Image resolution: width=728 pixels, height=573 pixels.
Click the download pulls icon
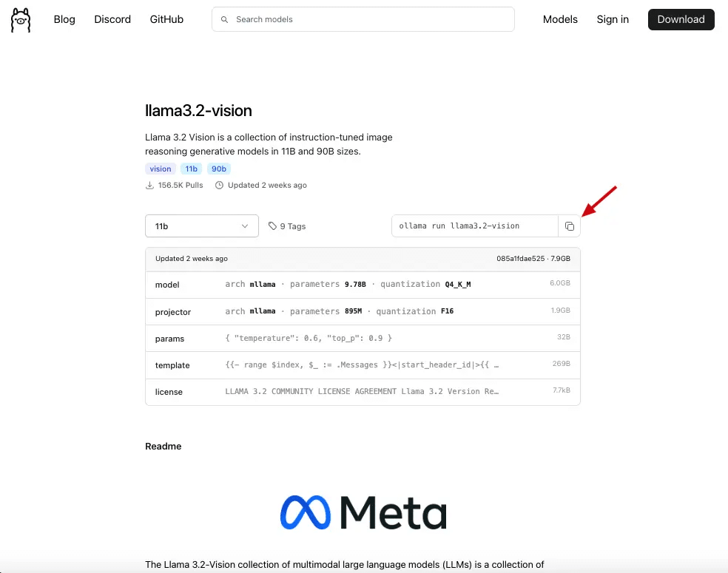pyautogui.click(x=149, y=185)
